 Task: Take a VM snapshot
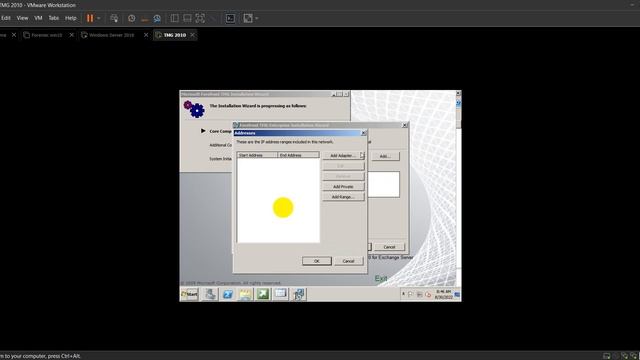pyautogui.click(x=131, y=18)
